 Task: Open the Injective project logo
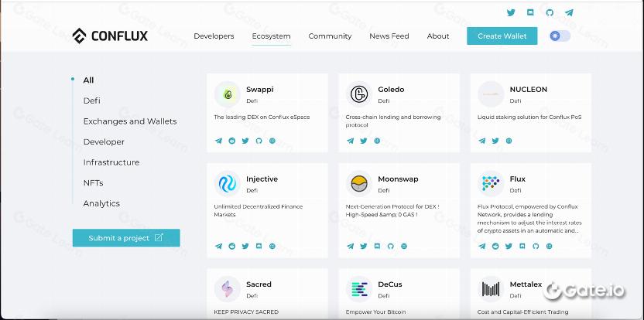pyautogui.click(x=227, y=184)
